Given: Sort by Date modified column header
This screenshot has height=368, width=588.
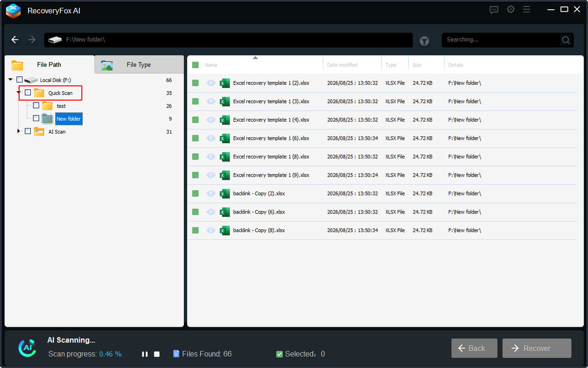Looking at the screenshot, I should (342, 65).
